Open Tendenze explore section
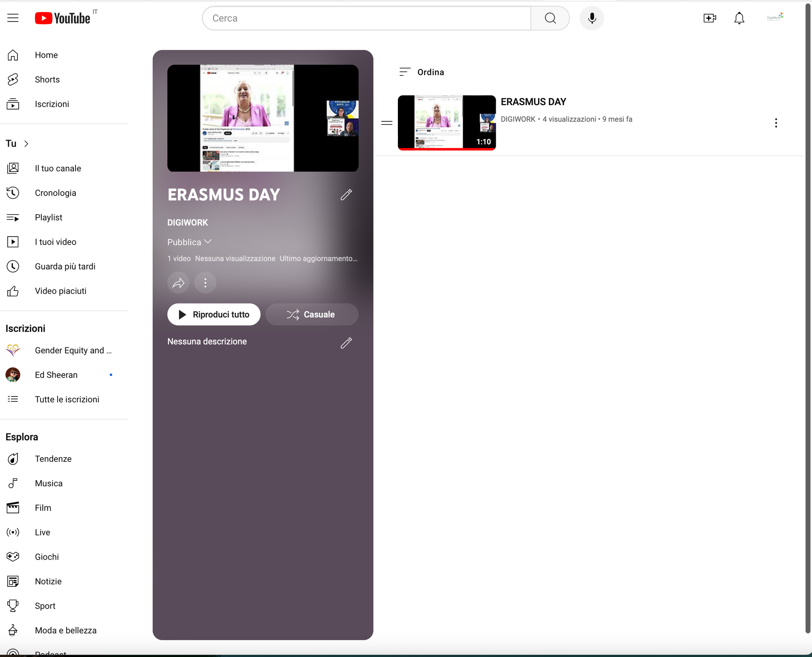The width and height of the screenshot is (812, 657). (54, 459)
